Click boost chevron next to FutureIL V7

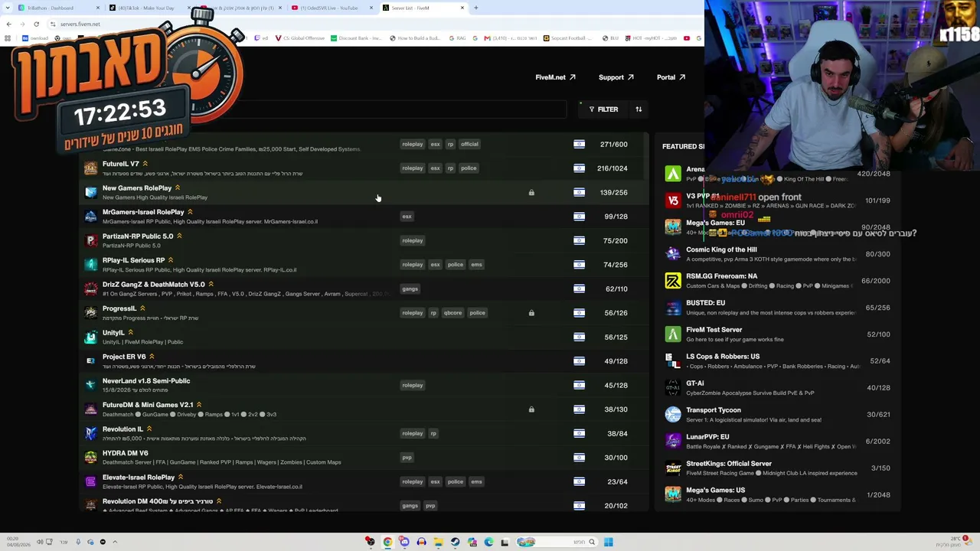[x=145, y=164]
